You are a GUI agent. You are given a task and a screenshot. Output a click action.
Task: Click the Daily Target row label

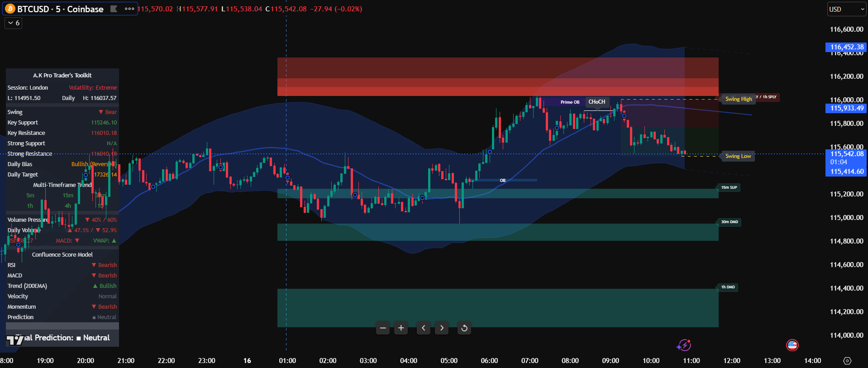[23, 175]
